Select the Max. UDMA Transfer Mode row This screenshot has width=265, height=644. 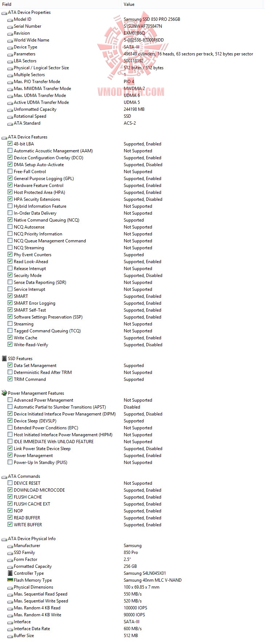(x=132, y=95)
